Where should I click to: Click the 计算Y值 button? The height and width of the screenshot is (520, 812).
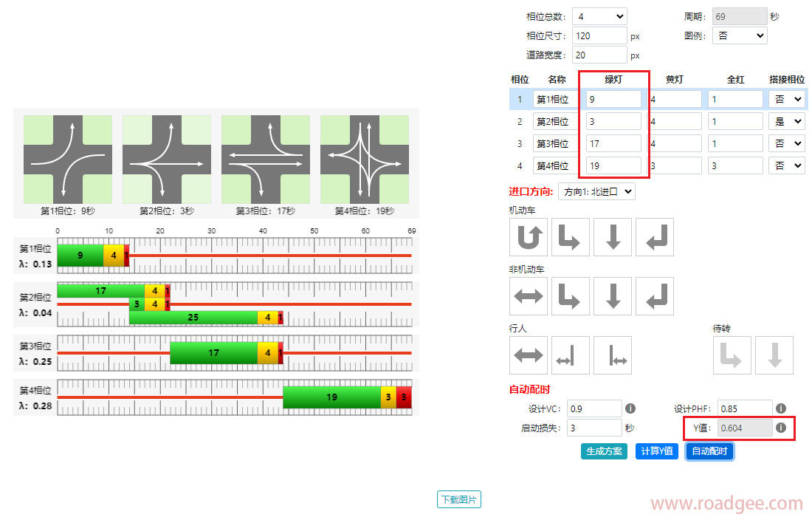tap(656, 451)
